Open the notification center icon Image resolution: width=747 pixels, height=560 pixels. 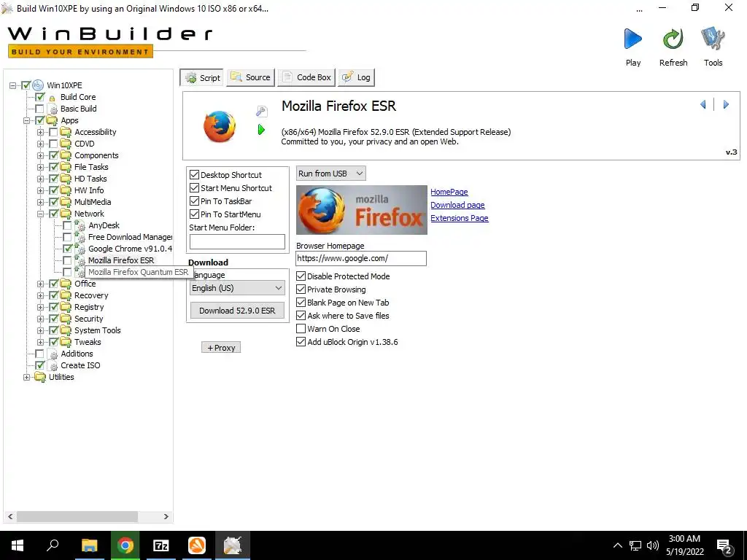point(724,545)
